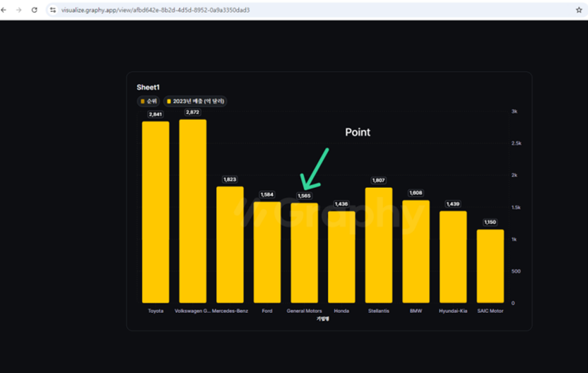The width and height of the screenshot is (588, 373).
Task: Click the General Motors axis label
Action: coord(304,311)
